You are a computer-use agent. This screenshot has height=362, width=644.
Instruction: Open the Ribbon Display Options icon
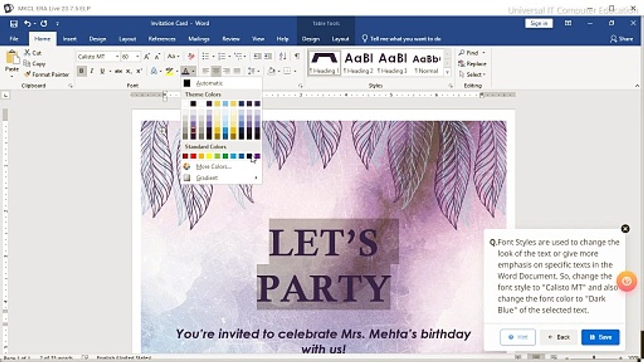pyautogui.click(x=568, y=23)
